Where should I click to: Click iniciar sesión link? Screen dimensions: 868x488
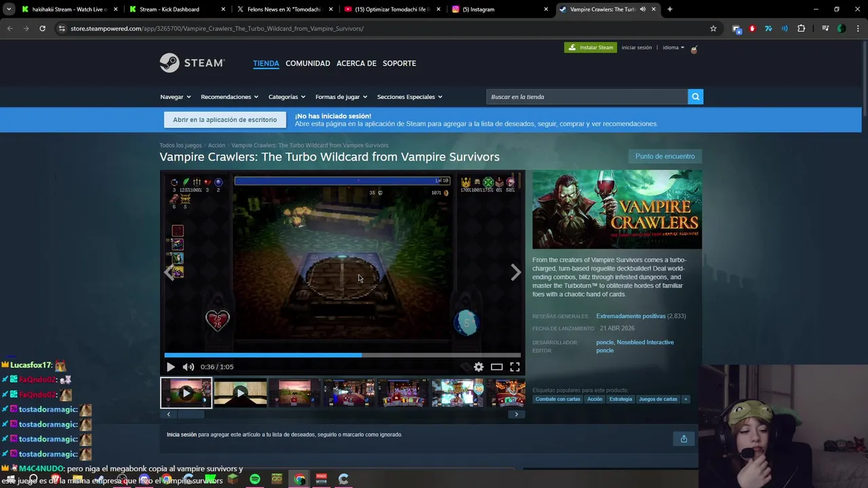pyautogui.click(x=636, y=47)
